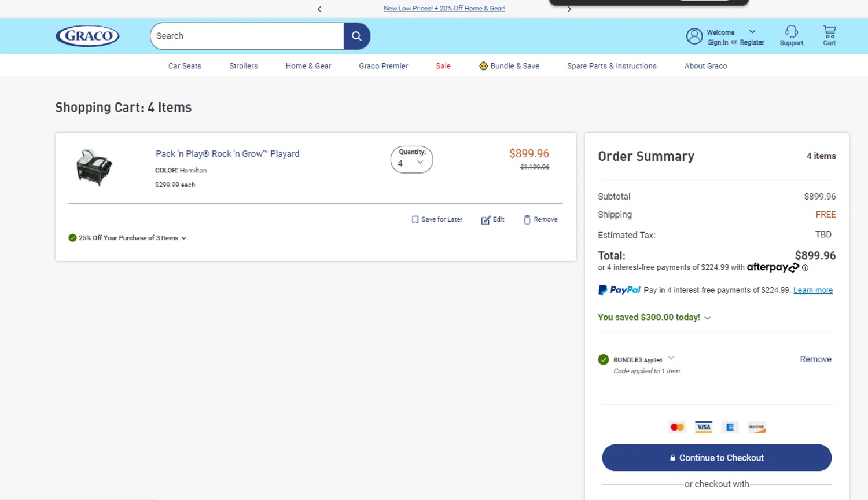Image resolution: width=868 pixels, height=500 pixels.
Task: Click the Bundle & Save smiley icon
Action: point(483,66)
